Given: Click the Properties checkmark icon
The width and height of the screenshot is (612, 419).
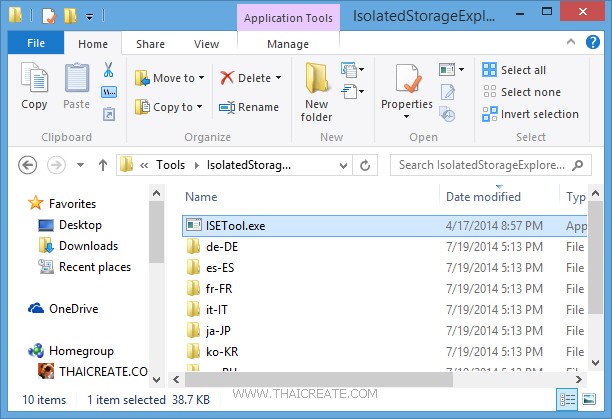Looking at the screenshot, I should click(407, 78).
